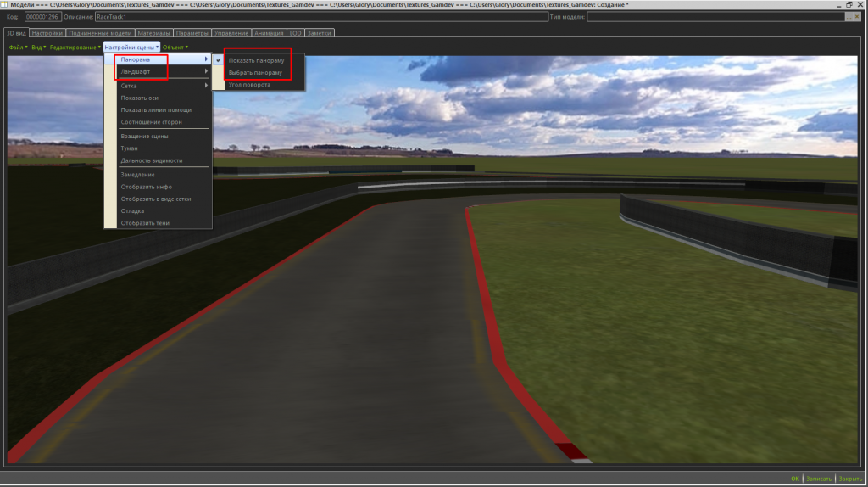Switch to the Управление tab
Viewport: 868px width, 487px height.
pyautogui.click(x=231, y=33)
